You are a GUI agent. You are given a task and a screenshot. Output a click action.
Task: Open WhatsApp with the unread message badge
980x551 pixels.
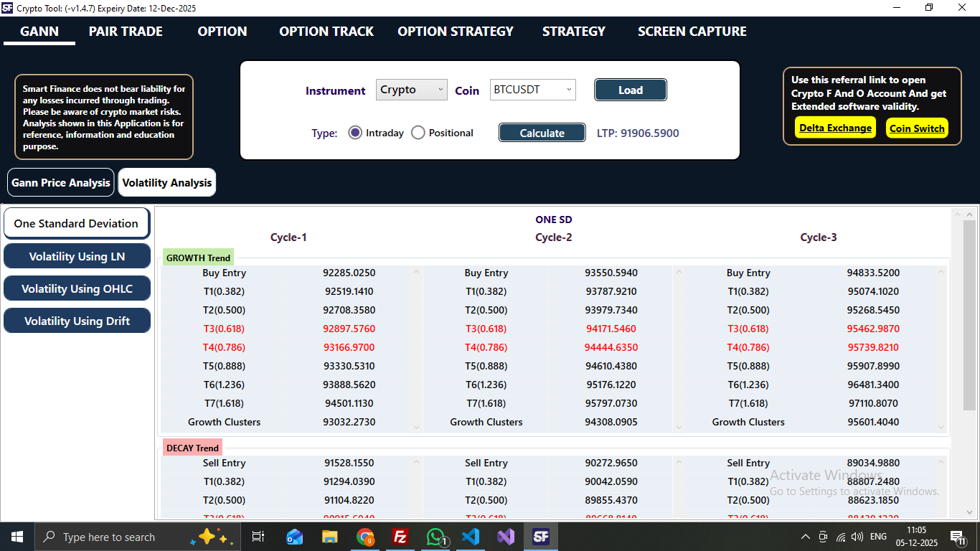pos(435,536)
